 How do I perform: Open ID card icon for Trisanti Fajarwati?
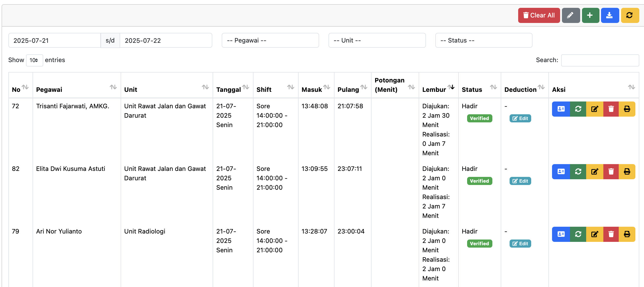(x=561, y=109)
